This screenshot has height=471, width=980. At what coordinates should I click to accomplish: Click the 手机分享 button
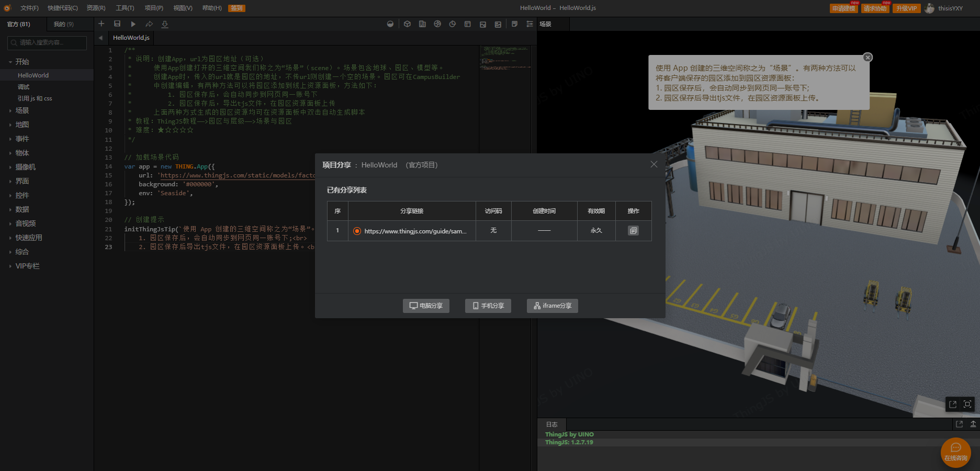[x=488, y=306]
